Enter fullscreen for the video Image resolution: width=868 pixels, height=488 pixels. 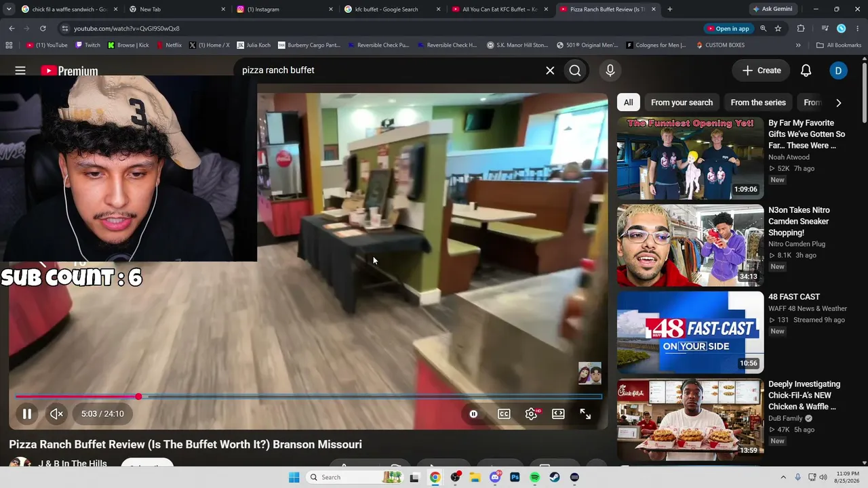tap(585, 414)
